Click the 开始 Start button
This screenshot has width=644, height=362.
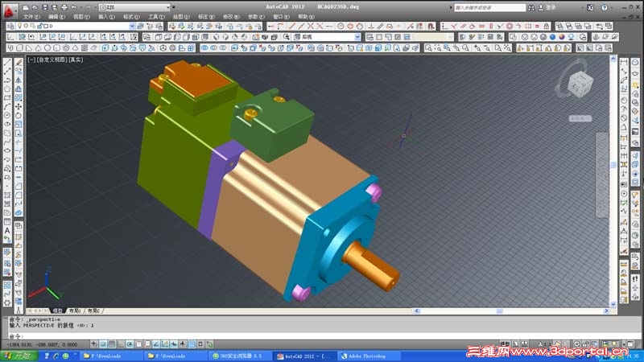(19, 356)
